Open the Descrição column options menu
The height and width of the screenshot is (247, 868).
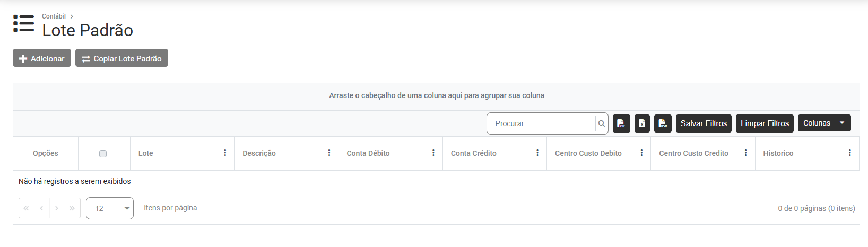(329, 153)
